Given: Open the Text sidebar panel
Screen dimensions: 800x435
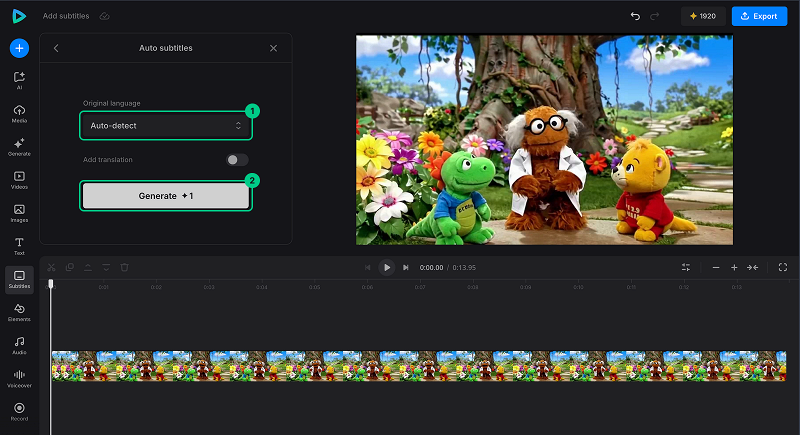Looking at the screenshot, I should [19, 246].
